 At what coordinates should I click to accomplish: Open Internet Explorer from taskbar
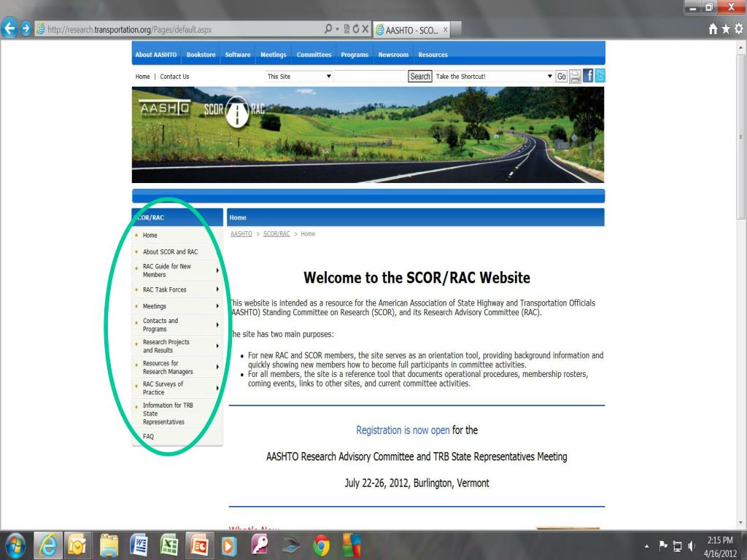(47, 545)
